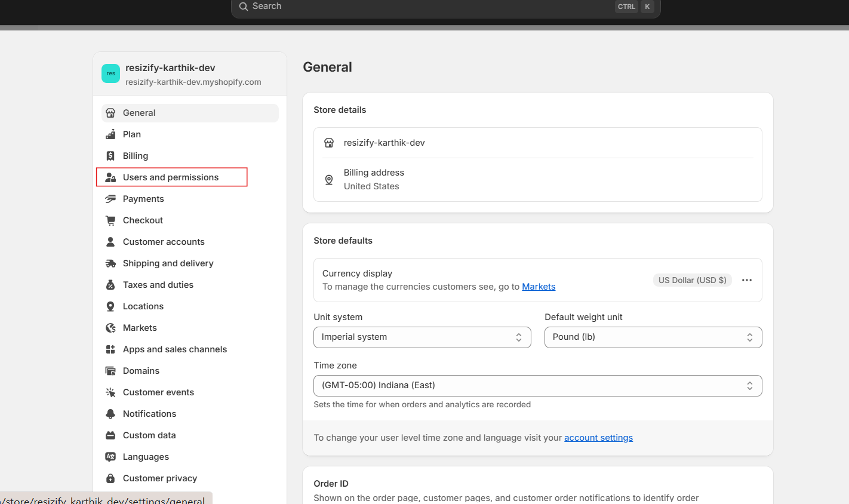Open the Default weight unit dropdown
Image resolution: width=849 pixels, height=504 pixels.
653,337
